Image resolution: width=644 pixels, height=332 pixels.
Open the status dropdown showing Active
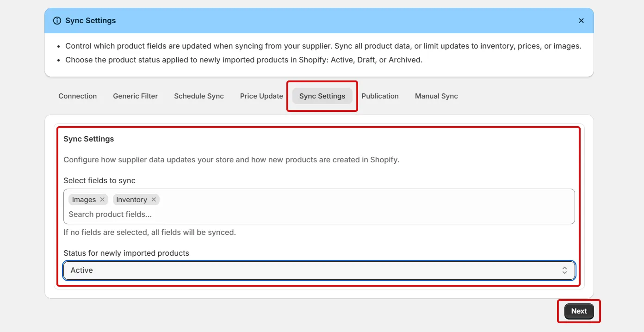point(319,271)
